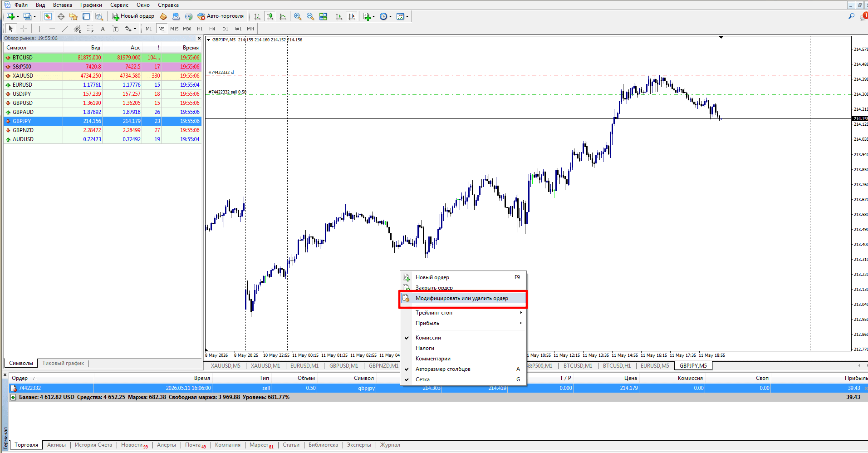
Task: Select the Text drawing tool
Action: click(103, 29)
